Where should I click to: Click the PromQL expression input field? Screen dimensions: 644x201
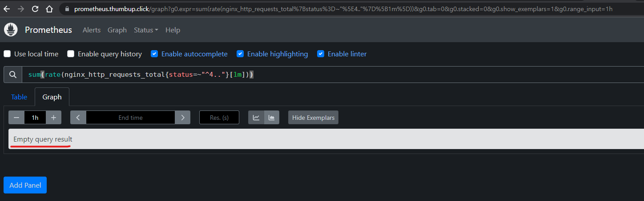pyautogui.click(x=333, y=75)
